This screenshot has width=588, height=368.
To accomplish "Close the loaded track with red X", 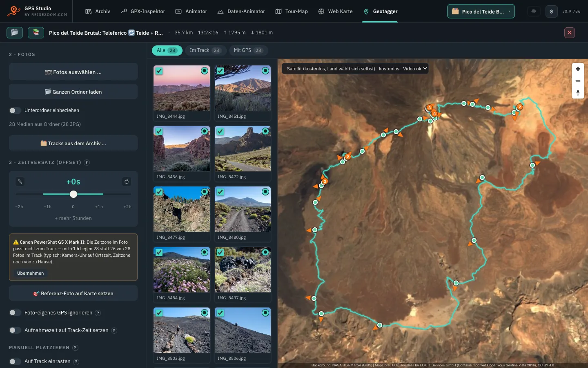I will click(x=569, y=33).
